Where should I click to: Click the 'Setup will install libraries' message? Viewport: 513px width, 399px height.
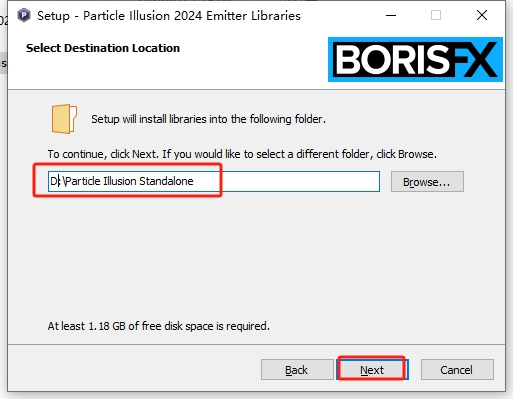click(208, 119)
